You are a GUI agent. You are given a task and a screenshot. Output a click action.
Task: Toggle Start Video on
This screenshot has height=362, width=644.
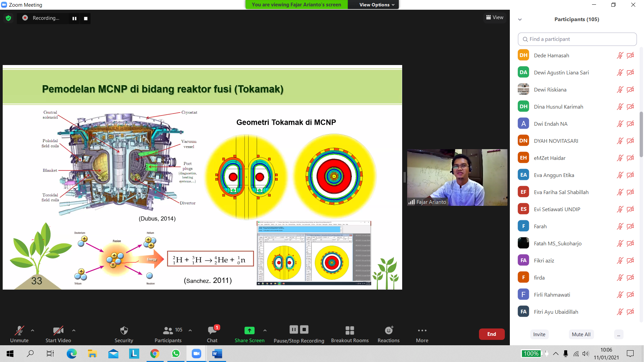[58, 331]
